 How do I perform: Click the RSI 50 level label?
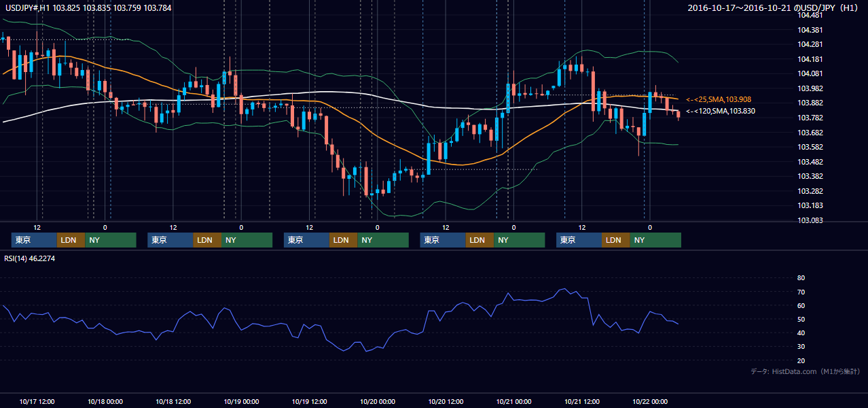801,319
